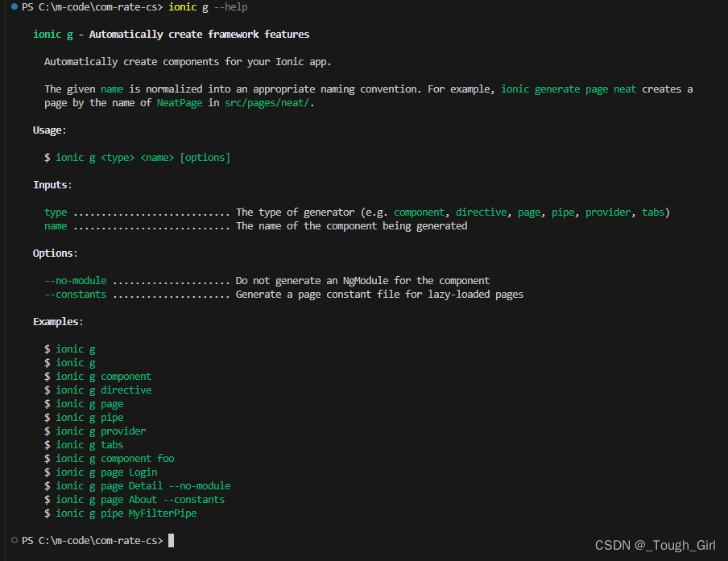Click the example 'ionic g component foo'

coord(114,459)
